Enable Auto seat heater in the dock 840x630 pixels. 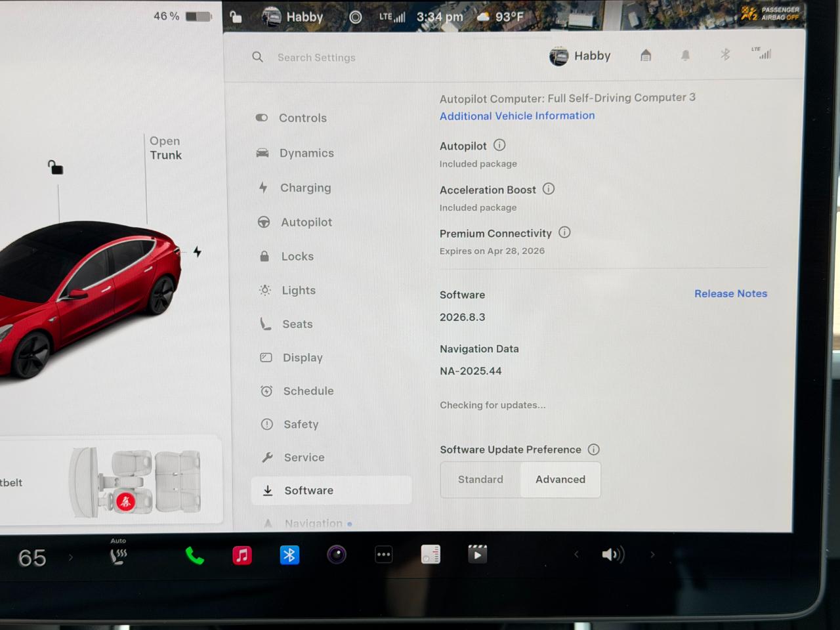pyautogui.click(x=119, y=555)
